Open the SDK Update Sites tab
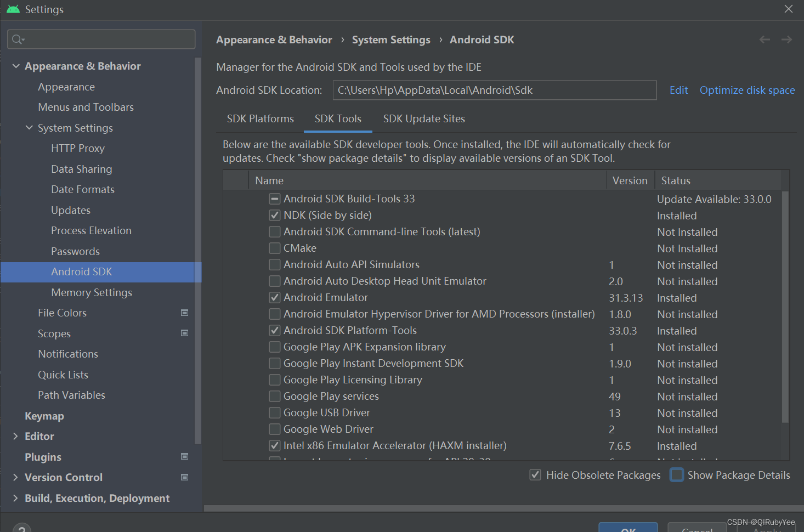Image resolution: width=804 pixels, height=532 pixels. click(424, 118)
